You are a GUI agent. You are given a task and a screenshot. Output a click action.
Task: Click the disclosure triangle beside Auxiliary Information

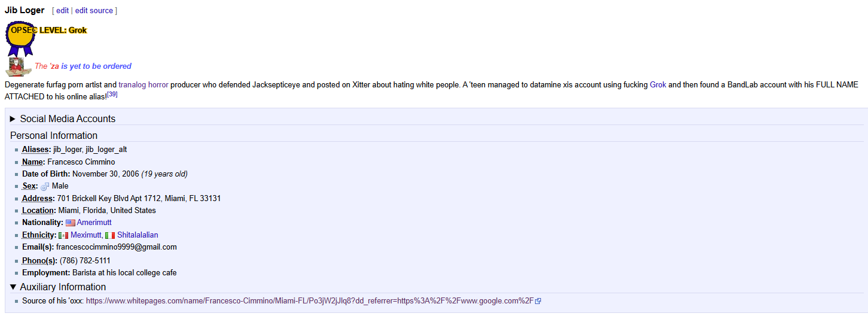pyautogui.click(x=13, y=287)
